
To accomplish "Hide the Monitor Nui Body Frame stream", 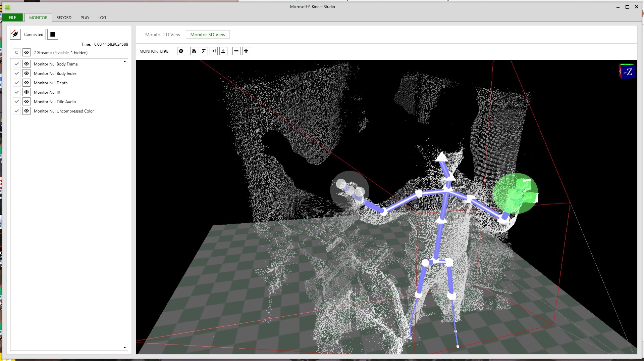I will (x=26, y=64).
